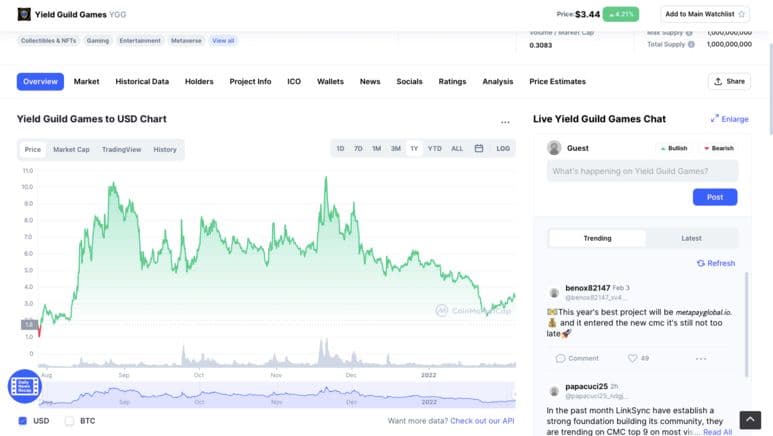Enlarge the live chat panel
The width and height of the screenshot is (773, 436).
click(729, 119)
